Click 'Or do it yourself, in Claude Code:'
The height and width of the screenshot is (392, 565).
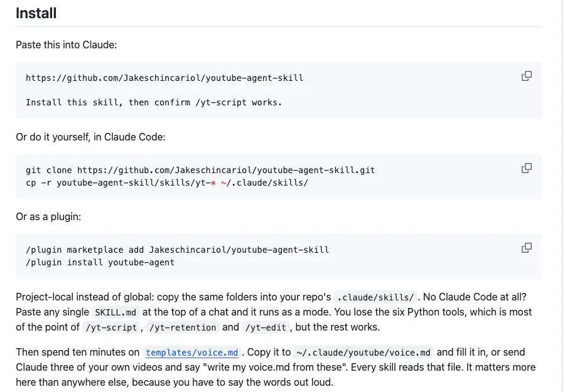(x=90, y=137)
